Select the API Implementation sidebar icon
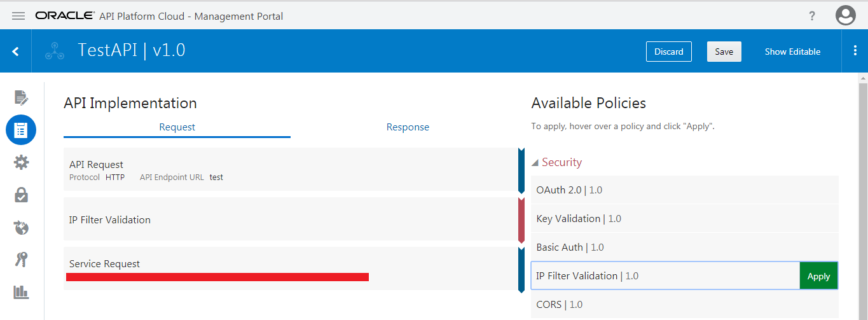This screenshot has width=868, height=320. (x=21, y=130)
